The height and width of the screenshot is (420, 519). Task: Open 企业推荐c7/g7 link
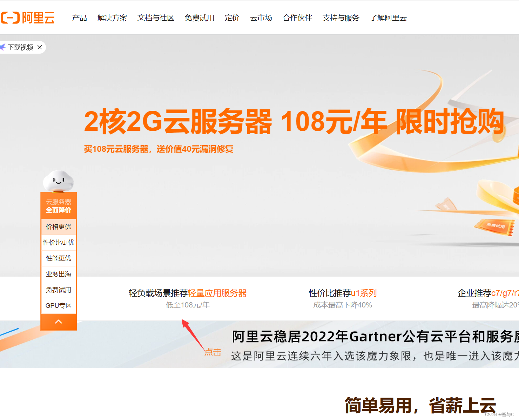pos(488,293)
